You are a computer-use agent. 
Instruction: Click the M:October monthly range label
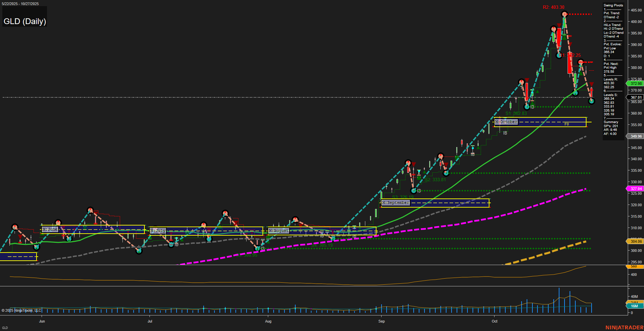point(506,121)
